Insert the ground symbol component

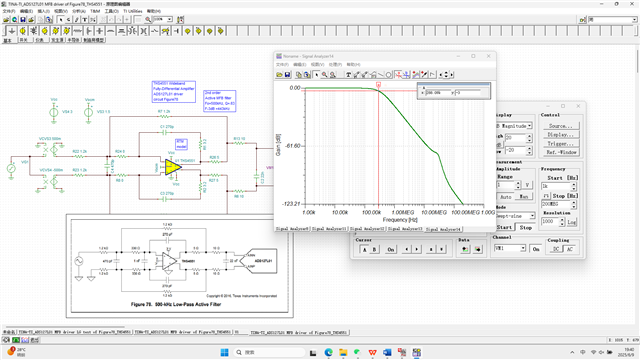(x=12, y=31)
